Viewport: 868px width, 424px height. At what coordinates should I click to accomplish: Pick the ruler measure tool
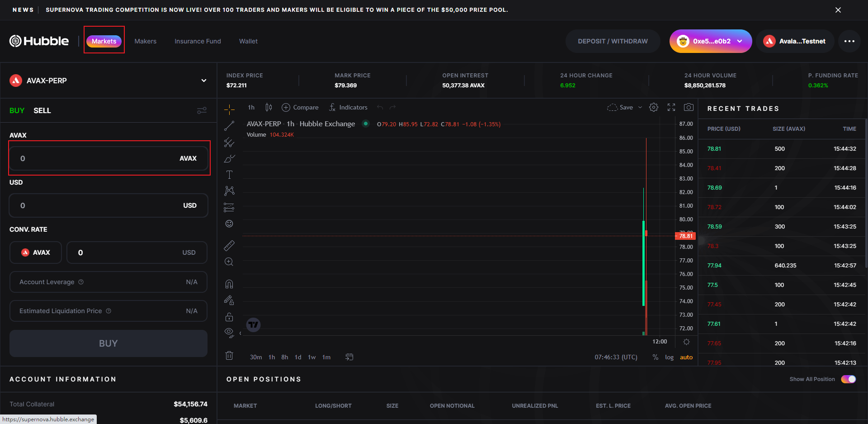tap(229, 246)
